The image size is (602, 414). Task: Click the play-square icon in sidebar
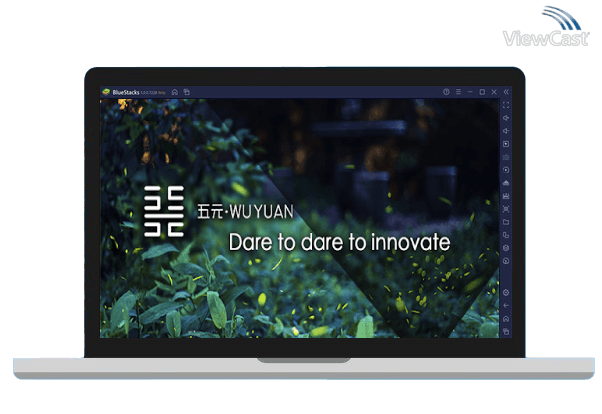(x=506, y=144)
